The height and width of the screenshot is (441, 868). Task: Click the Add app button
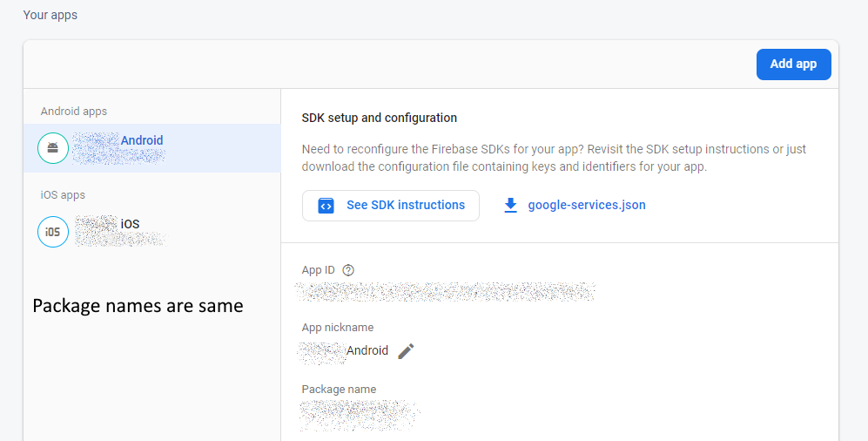pos(793,64)
